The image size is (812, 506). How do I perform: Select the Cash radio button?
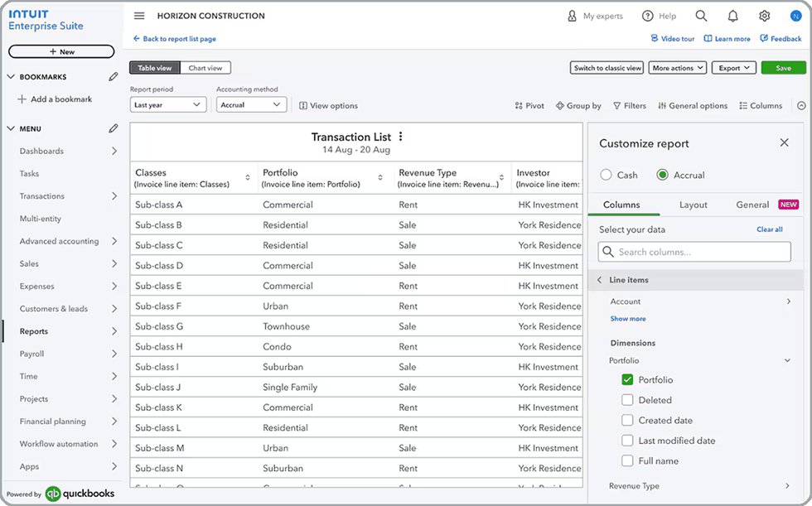[607, 175]
